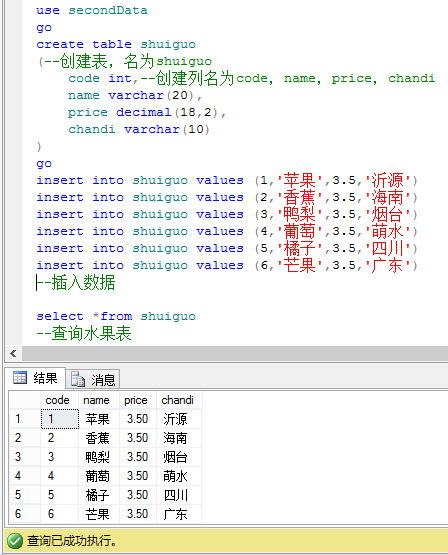Click the chandi cell 萌水
Screen dimensions: 448x555
(179, 476)
